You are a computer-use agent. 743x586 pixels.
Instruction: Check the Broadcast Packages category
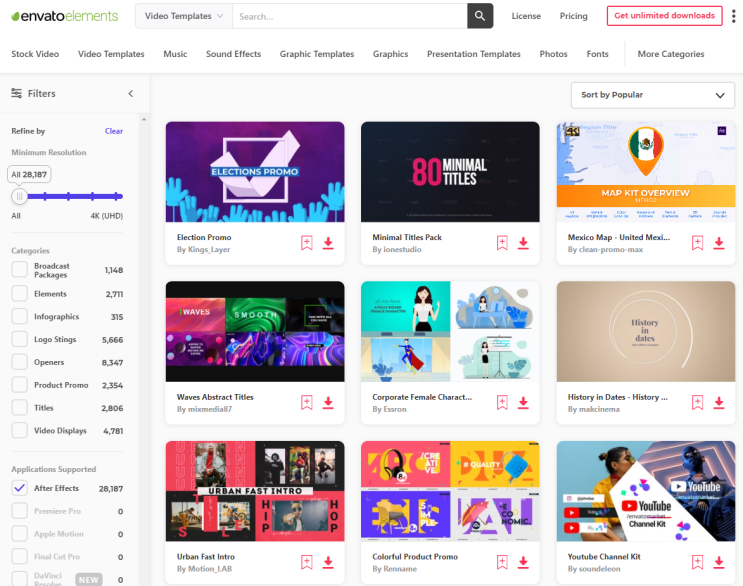click(19, 269)
